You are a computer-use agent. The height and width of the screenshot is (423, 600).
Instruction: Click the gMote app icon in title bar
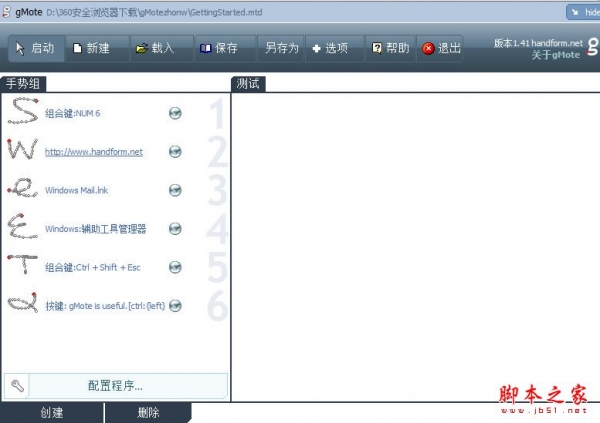tap(6, 12)
